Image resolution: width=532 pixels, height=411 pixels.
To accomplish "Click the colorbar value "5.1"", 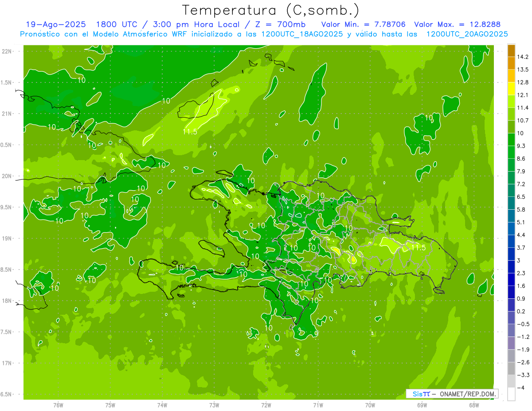I will (x=521, y=222).
